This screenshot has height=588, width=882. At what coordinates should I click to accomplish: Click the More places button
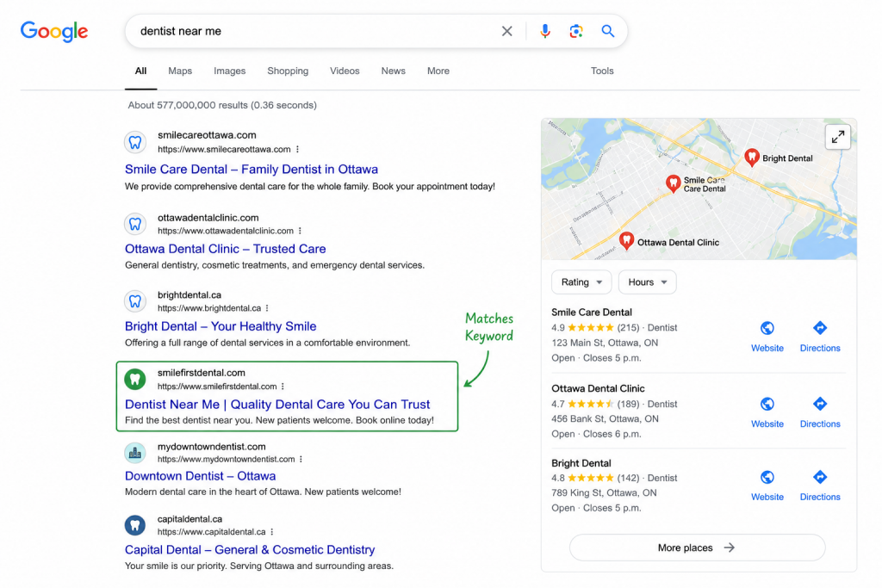[697, 548]
